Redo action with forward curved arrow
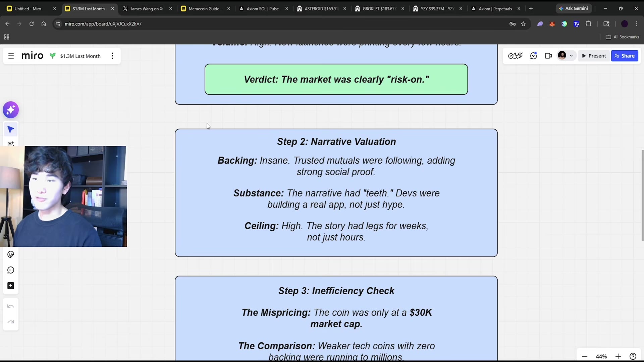The width and height of the screenshot is (644, 362). point(11,322)
